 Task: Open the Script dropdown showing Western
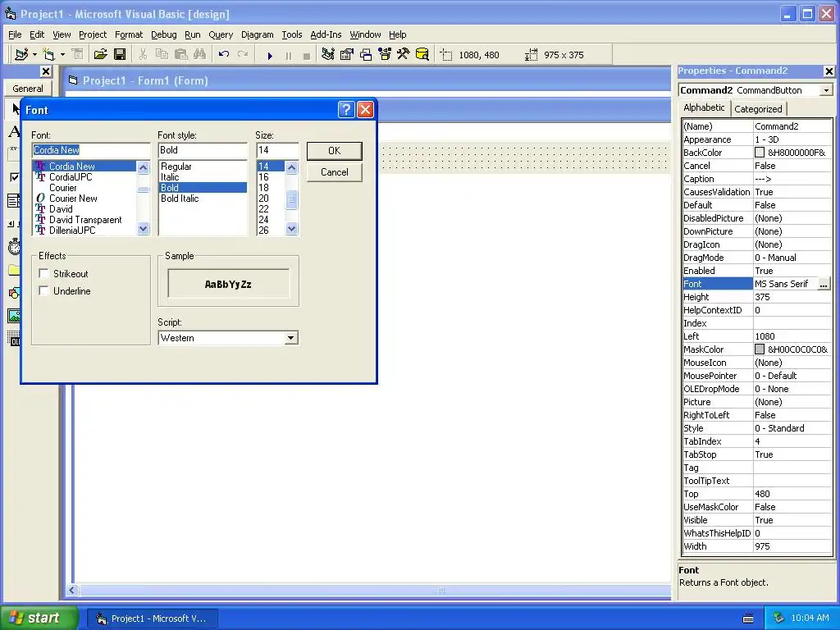(290, 338)
